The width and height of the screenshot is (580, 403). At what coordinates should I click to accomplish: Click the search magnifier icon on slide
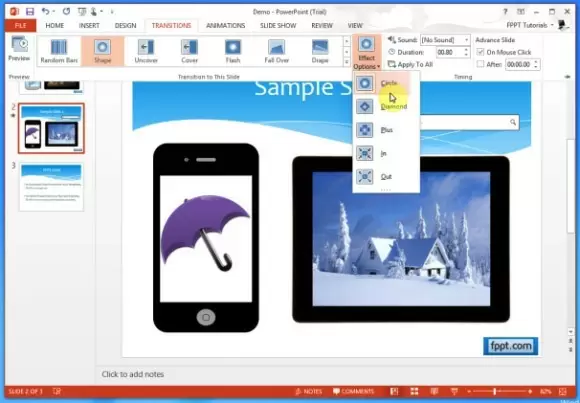(x=513, y=122)
